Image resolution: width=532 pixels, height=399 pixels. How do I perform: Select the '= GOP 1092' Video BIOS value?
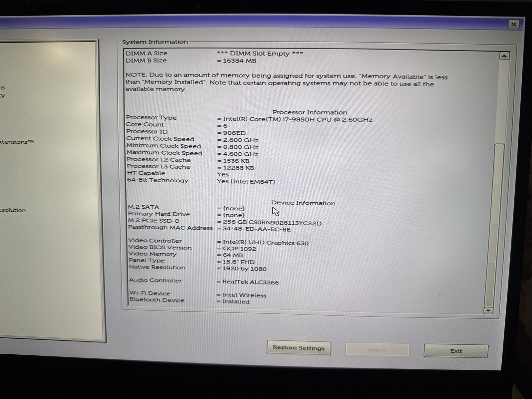tap(236, 249)
